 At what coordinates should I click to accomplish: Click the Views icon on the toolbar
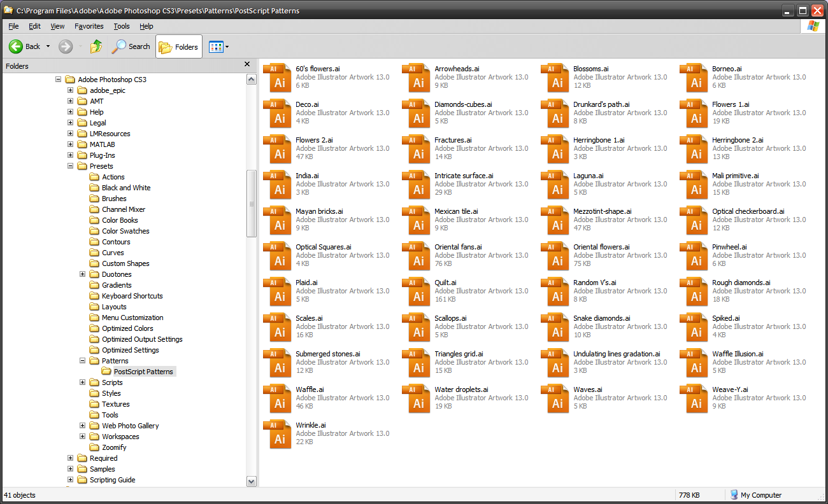[216, 46]
